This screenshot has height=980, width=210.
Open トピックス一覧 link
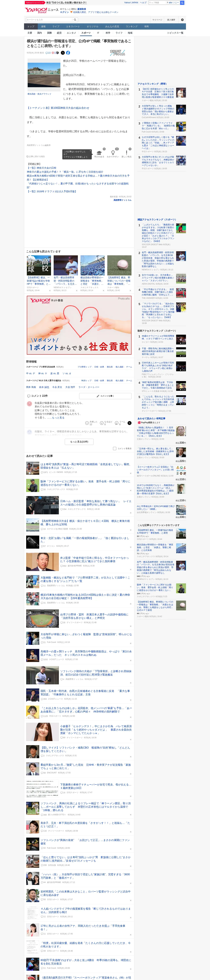click(175, 33)
